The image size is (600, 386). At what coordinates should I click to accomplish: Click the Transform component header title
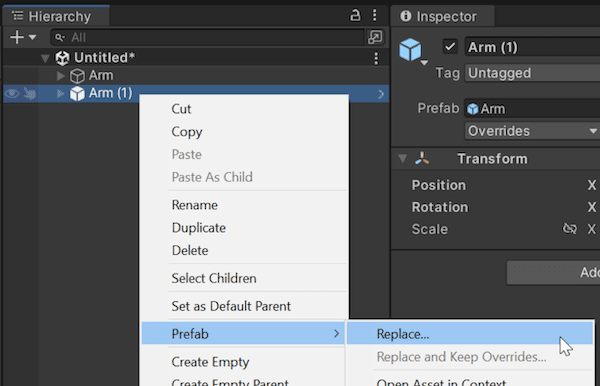[x=492, y=158]
